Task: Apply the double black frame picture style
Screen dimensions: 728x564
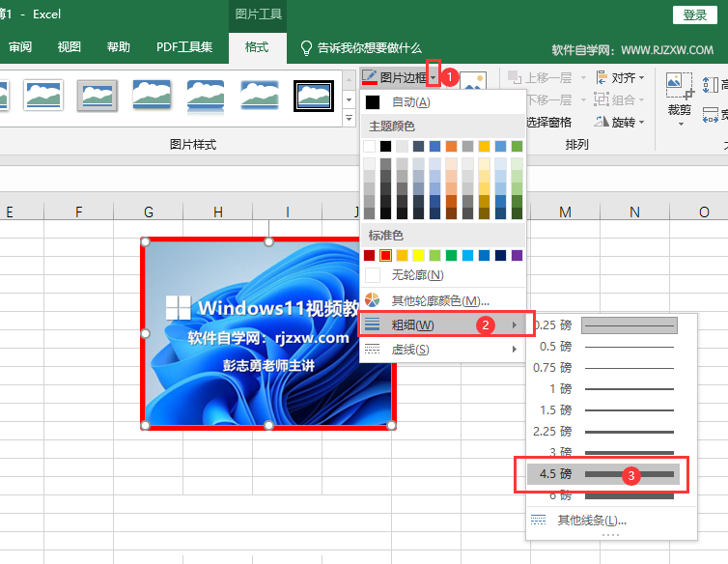Action: tap(314, 97)
